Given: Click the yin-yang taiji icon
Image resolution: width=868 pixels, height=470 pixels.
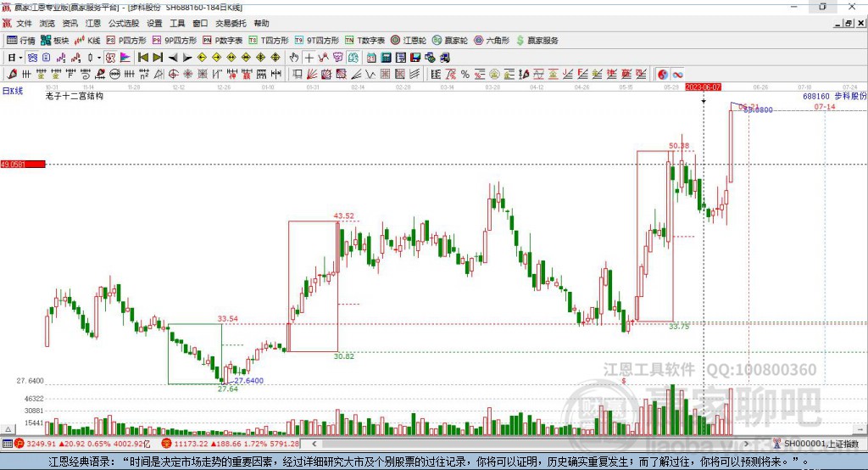Looking at the screenshot, I should pos(663,75).
